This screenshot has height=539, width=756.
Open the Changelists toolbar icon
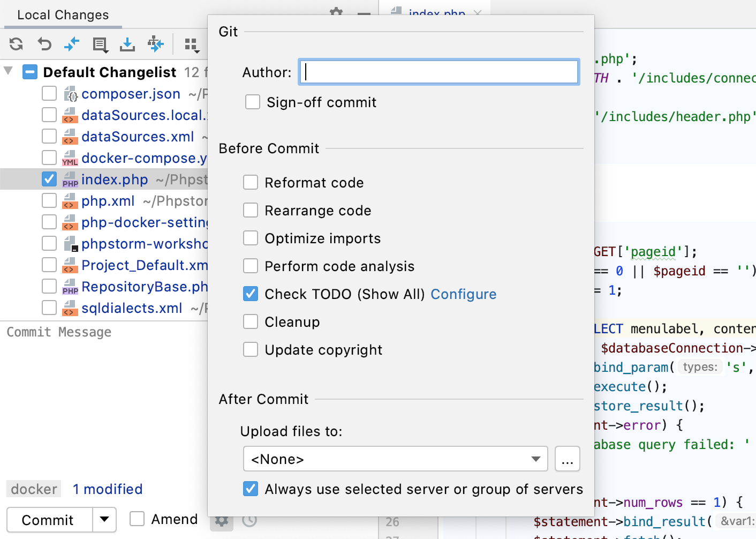click(x=100, y=44)
